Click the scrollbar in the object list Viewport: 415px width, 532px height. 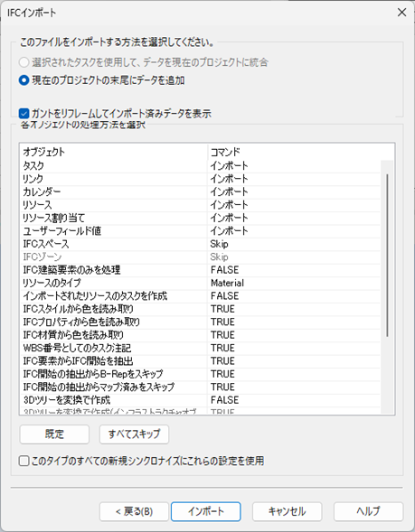387,256
